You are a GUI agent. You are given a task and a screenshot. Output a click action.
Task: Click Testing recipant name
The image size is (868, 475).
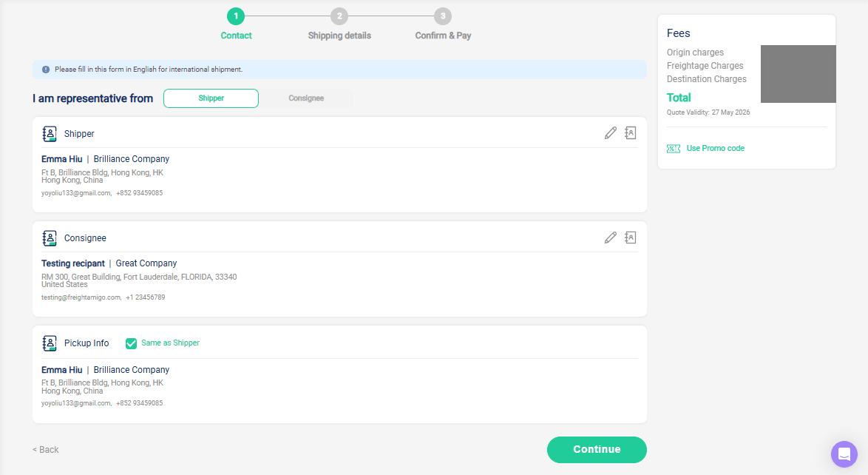(73, 263)
